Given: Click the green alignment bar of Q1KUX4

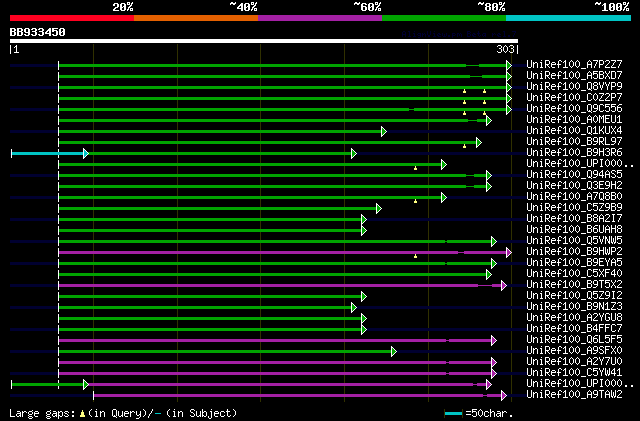Looking at the screenshot, I should click(220, 131).
